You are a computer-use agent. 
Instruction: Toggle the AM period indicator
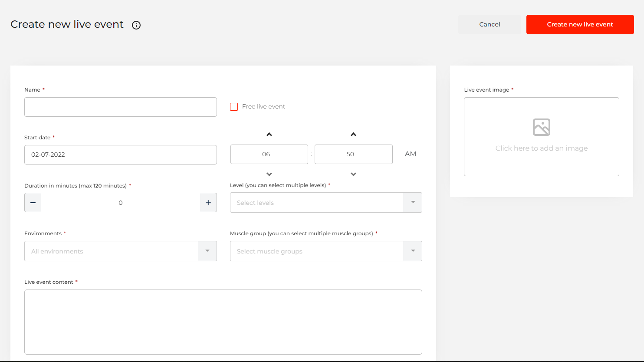pyautogui.click(x=410, y=154)
